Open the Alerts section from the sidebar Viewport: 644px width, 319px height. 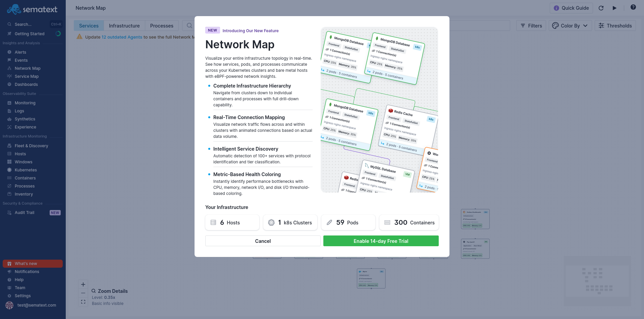click(x=20, y=52)
